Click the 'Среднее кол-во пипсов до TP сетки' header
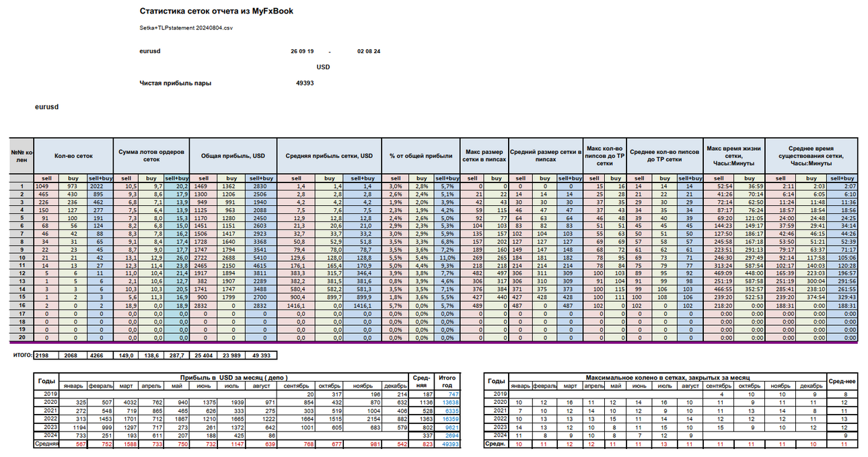868x457 pixels. tap(665, 156)
